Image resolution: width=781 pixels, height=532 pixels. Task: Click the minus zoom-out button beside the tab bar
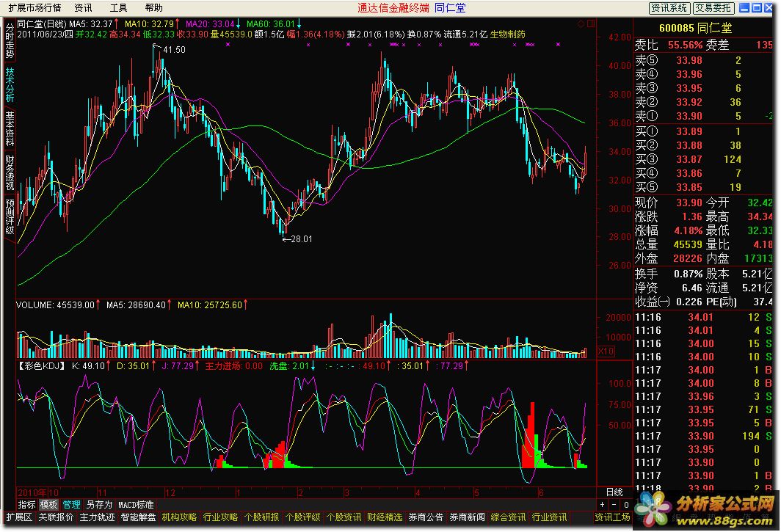pos(614,505)
